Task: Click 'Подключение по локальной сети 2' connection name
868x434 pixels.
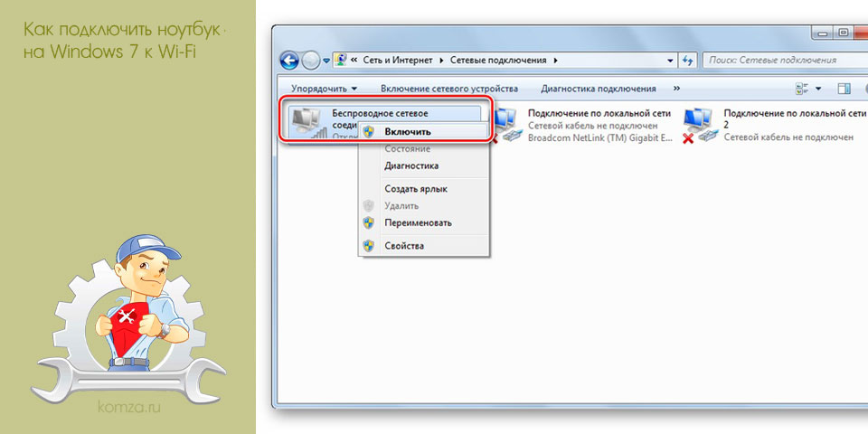Action: [x=795, y=118]
